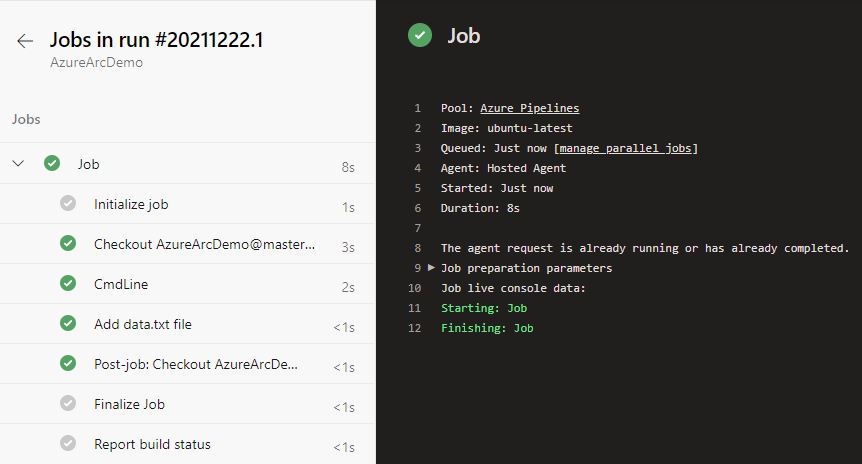Select the Checkout AzureArcDemo@master step
Image resolution: width=862 pixels, height=464 pixels.
pyautogui.click(x=204, y=244)
